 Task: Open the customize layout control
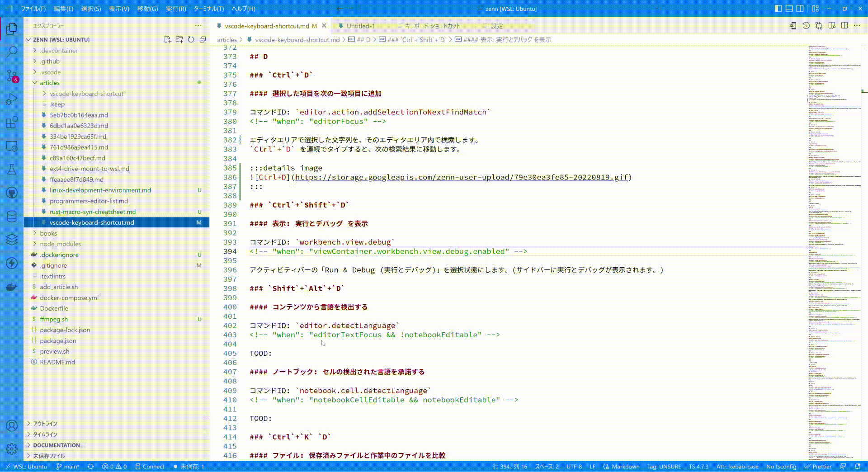point(815,9)
